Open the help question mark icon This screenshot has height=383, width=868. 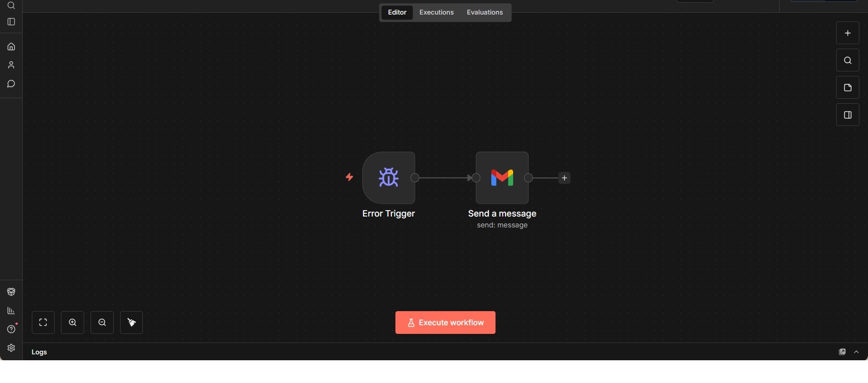11,329
